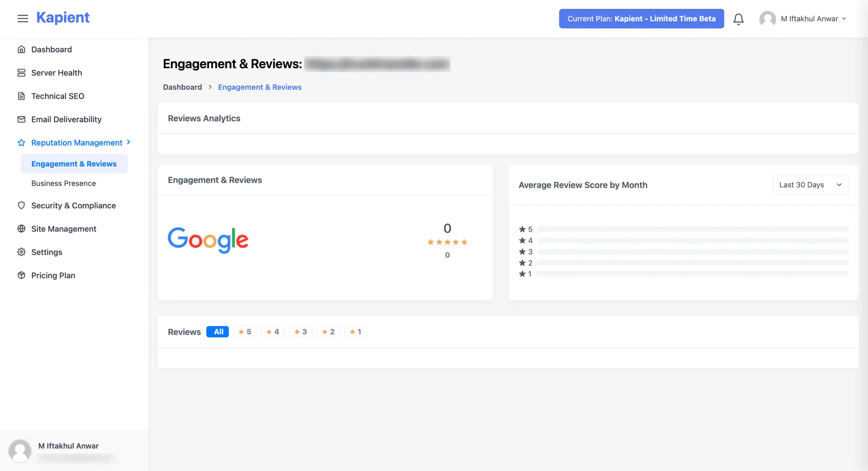
Task: Click Current Plan Limited Time Beta button
Action: click(x=641, y=19)
